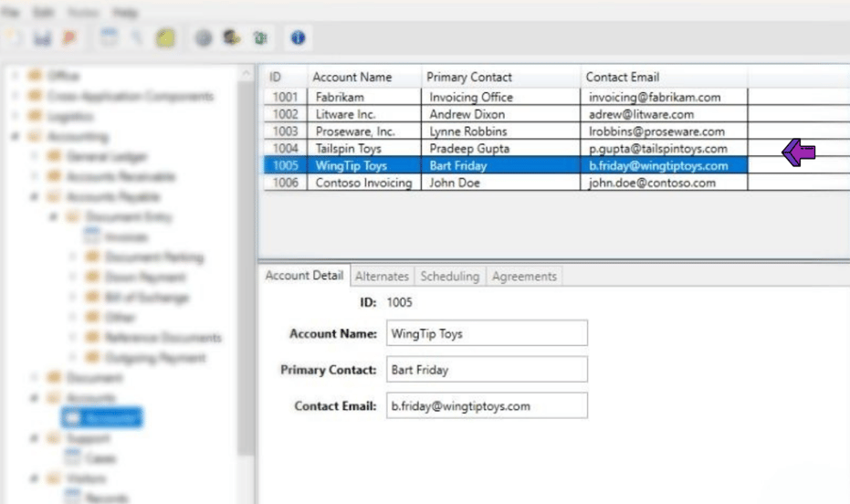This screenshot has height=504, width=850.
Task: Click the blue info circle icon
Action: 298,37
